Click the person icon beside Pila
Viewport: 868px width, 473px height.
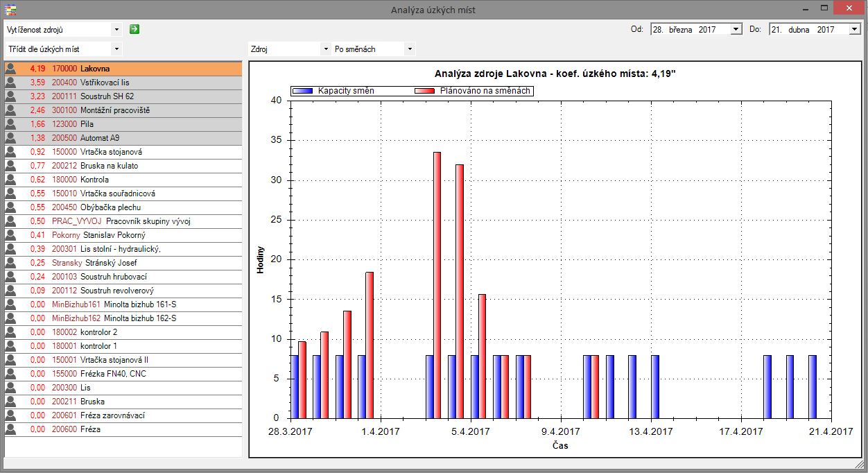[x=10, y=124]
